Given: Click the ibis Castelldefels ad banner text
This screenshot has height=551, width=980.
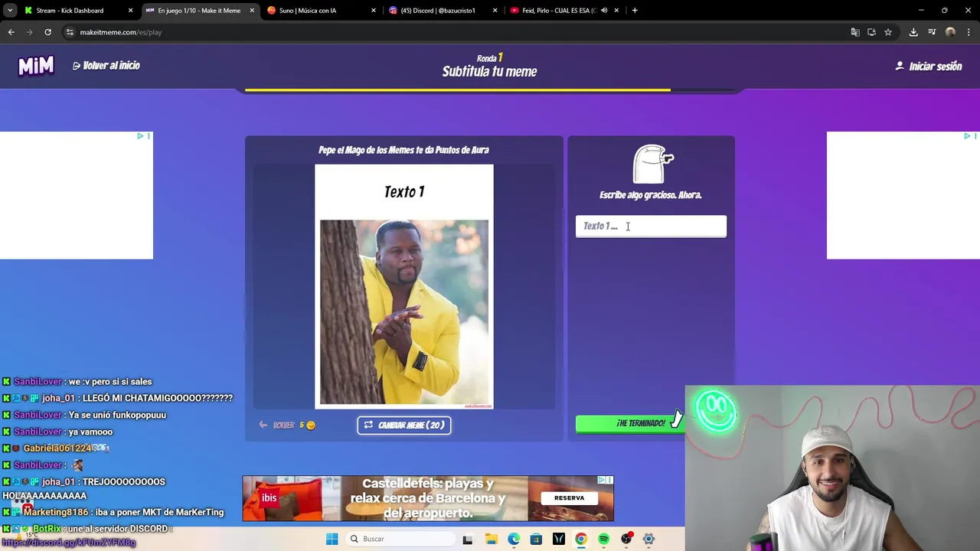Looking at the screenshot, I should tap(428, 498).
